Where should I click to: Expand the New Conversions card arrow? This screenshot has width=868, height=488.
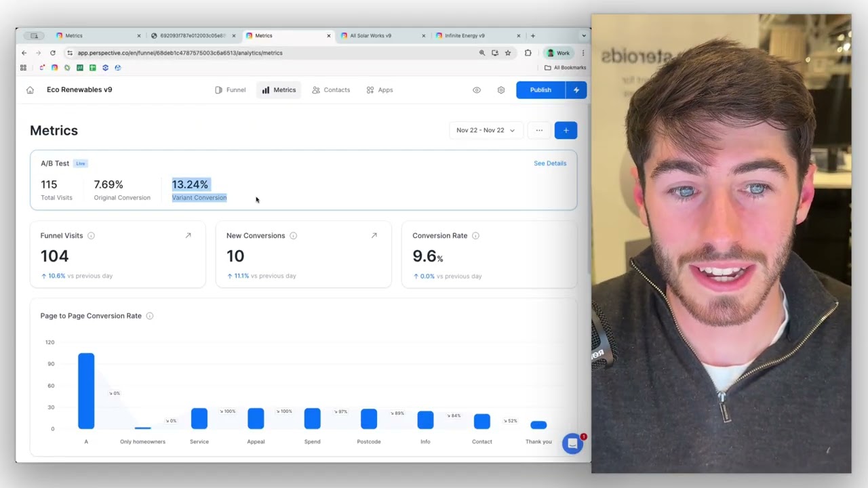(374, 236)
